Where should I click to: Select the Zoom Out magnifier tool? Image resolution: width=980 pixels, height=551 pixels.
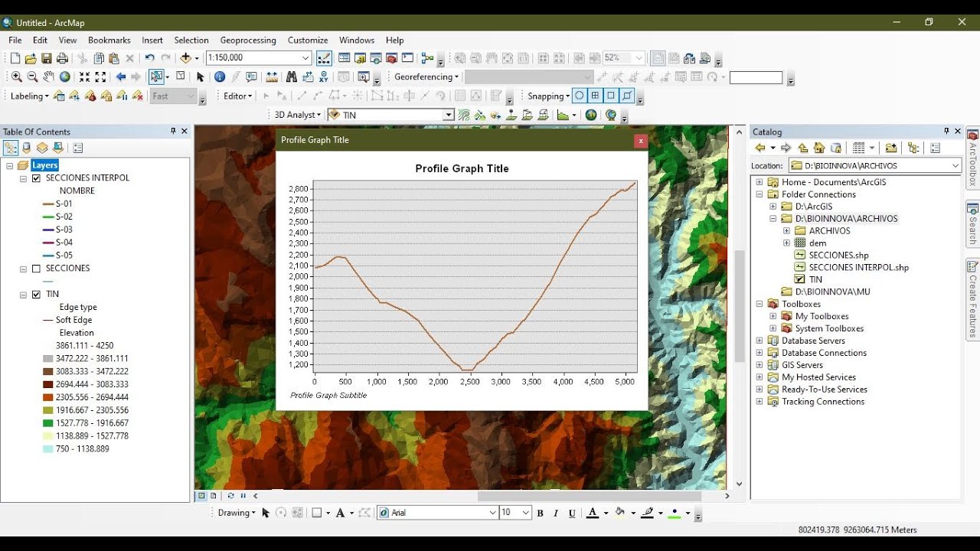tap(33, 77)
